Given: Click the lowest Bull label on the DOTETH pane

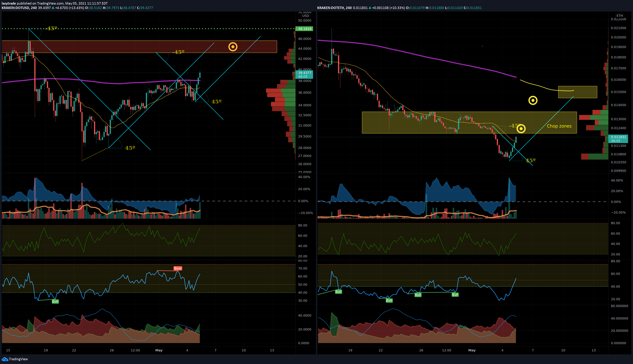Looking at the screenshot, I should (x=389, y=301).
